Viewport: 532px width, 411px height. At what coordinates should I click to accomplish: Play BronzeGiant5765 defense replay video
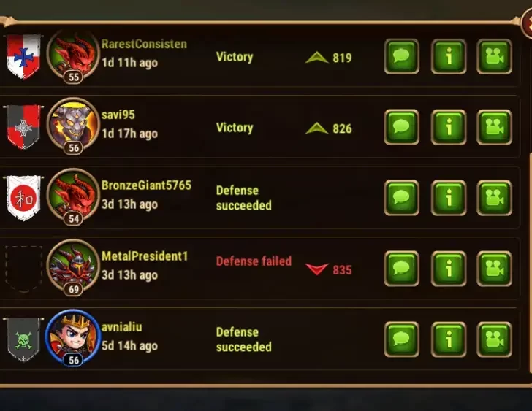[x=494, y=198]
